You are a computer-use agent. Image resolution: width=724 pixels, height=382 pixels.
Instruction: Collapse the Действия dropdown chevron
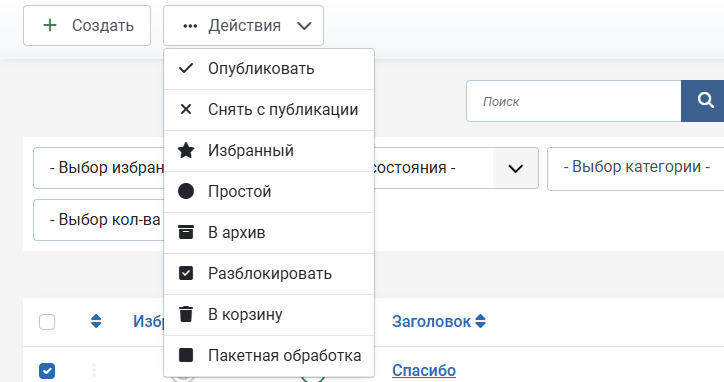[304, 26]
